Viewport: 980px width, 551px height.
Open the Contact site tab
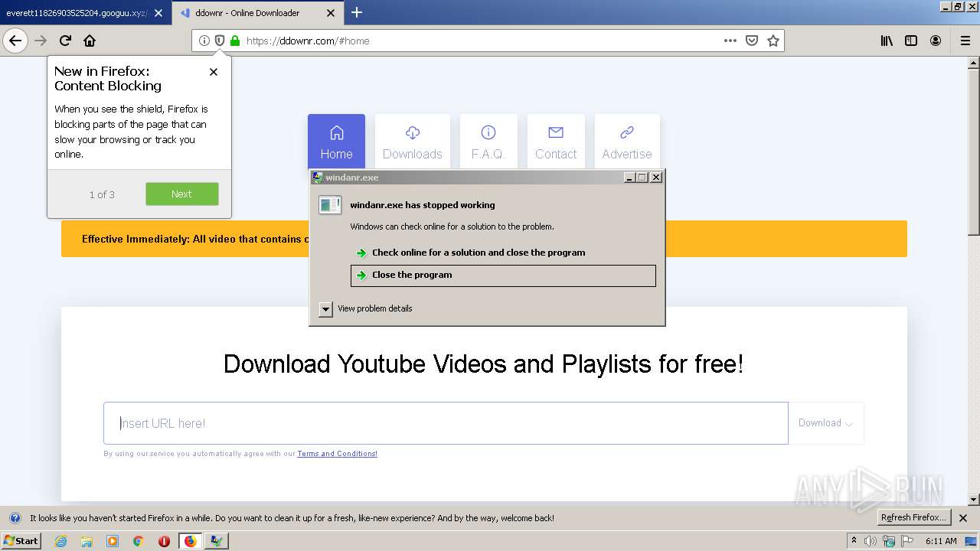tap(556, 142)
